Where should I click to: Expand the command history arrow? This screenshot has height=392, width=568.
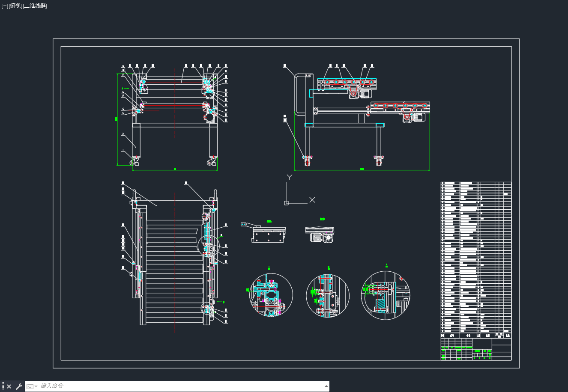tap(326, 386)
